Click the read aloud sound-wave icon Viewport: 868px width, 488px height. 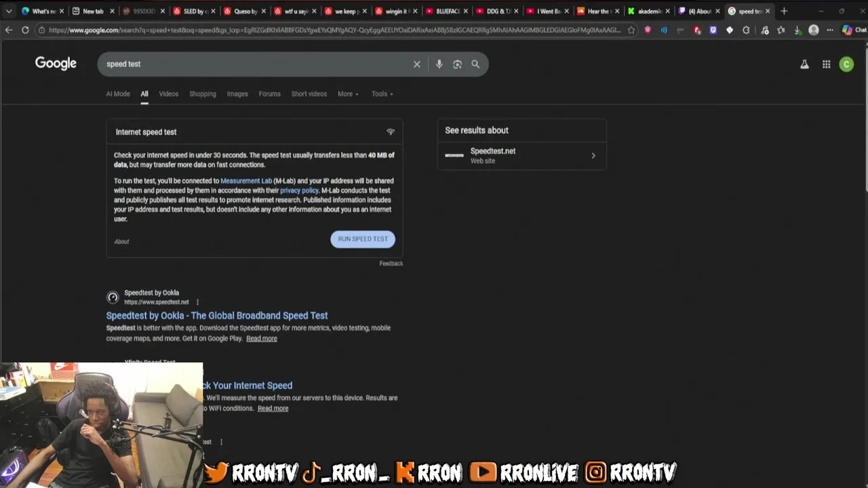tap(664, 30)
